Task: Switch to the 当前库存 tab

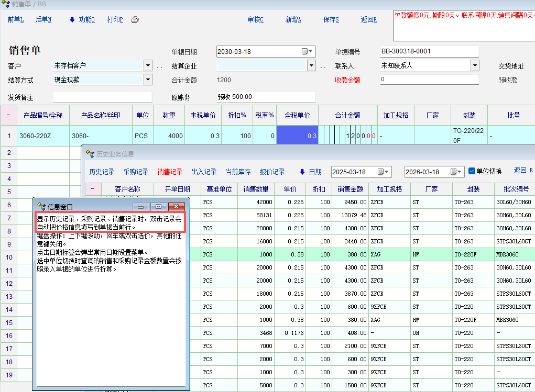Action: point(238,172)
